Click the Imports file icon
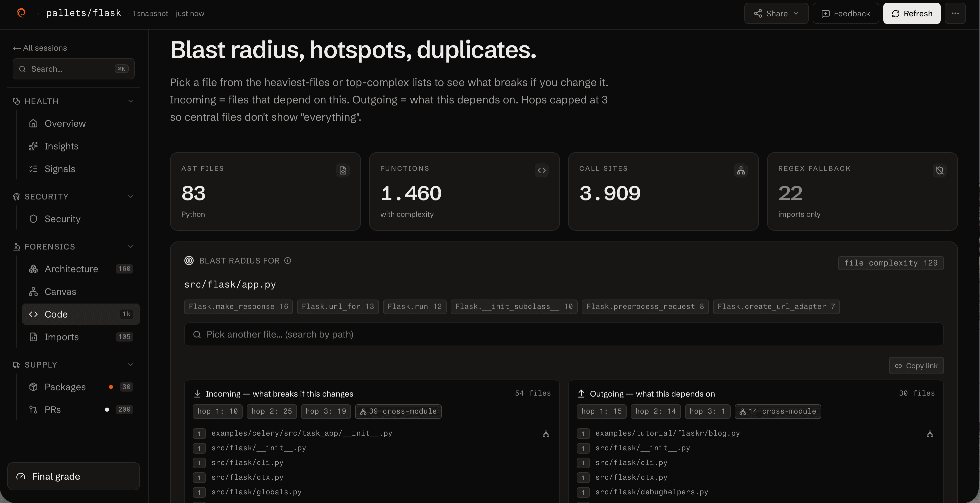The image size is (980, 503). (x=33, y=337)
